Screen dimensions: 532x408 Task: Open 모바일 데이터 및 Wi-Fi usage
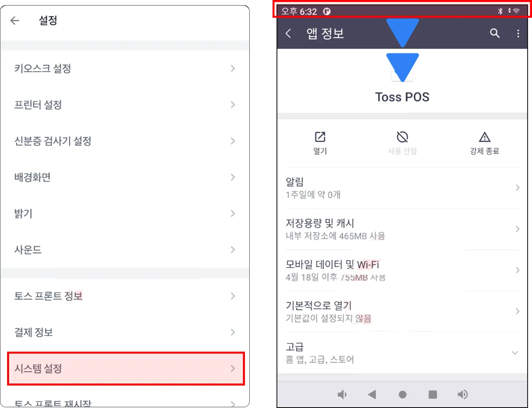(x=402, y=270)
